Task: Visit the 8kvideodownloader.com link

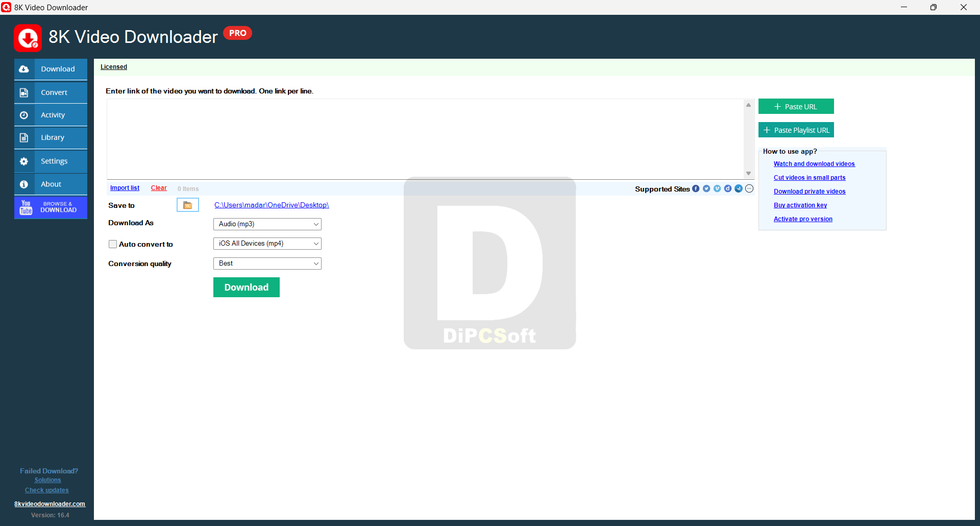Action: coord(50,504)
